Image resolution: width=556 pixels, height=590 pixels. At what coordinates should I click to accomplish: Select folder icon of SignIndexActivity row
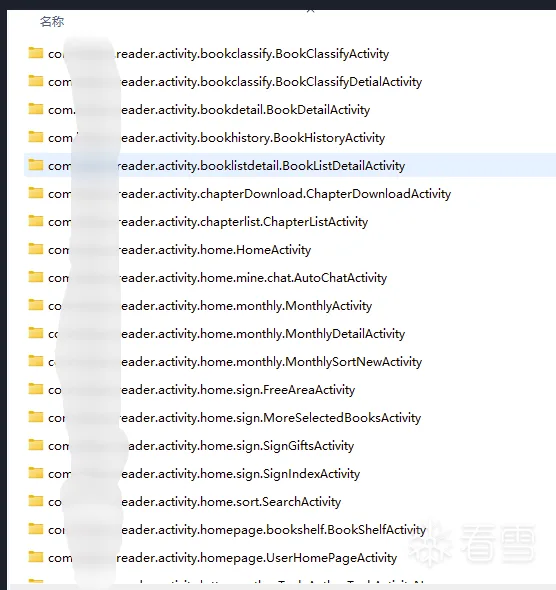(x=36, y=473)
